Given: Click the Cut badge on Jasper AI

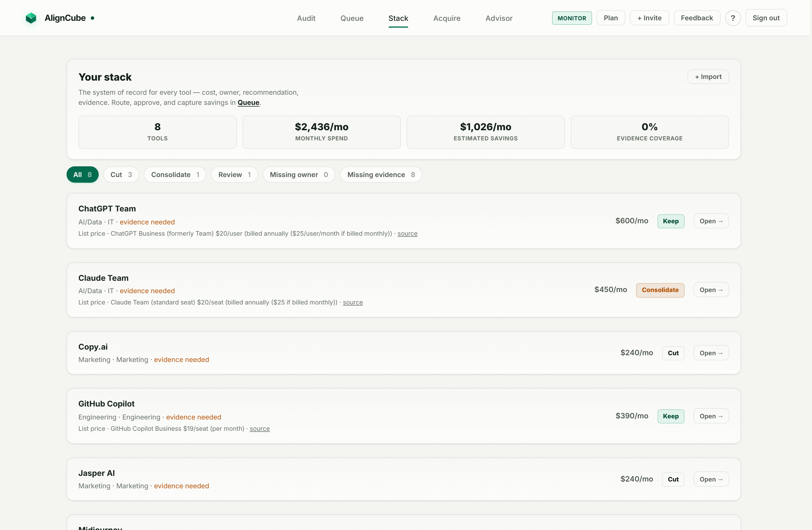Looking at the screenshot, I should coord(673,479).
